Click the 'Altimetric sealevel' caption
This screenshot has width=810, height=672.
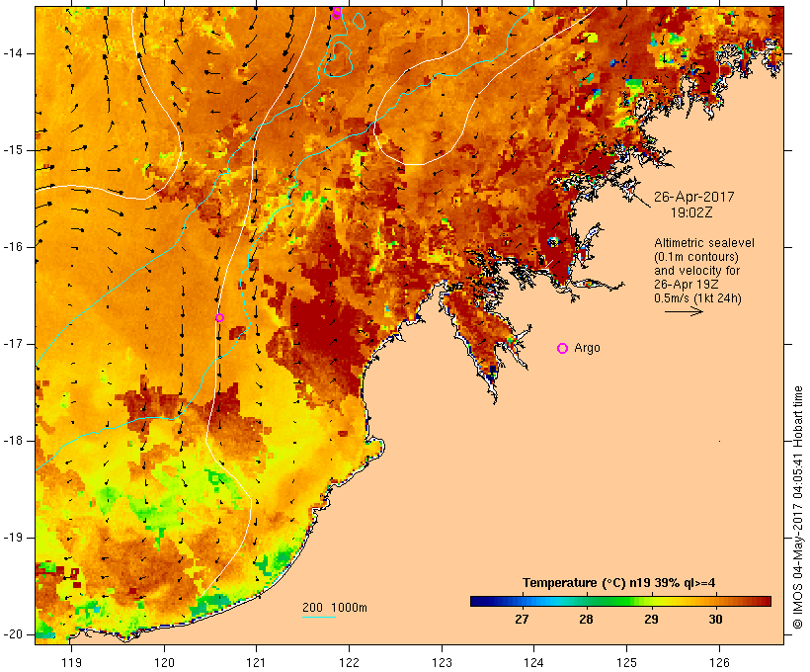tap(704, 243)
